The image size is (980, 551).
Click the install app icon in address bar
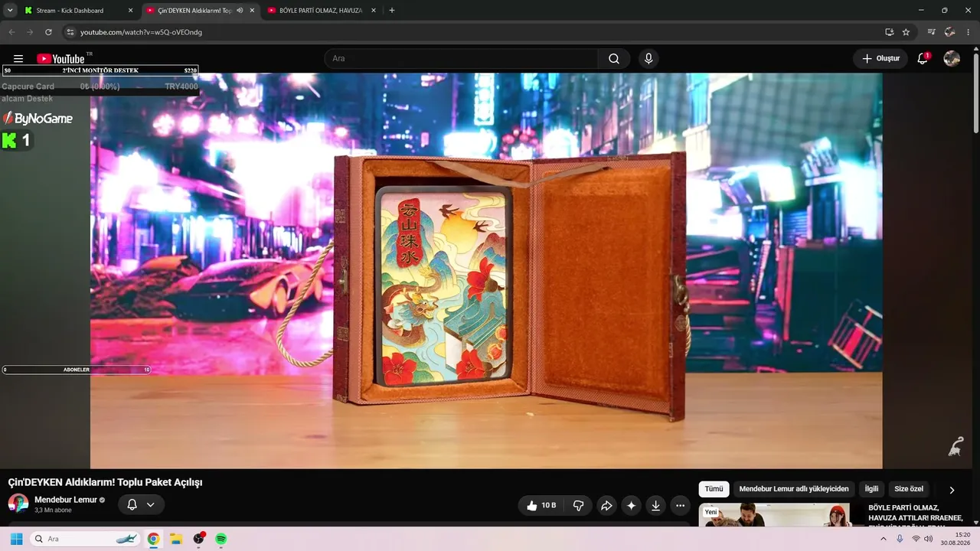(x=889, y=32)
